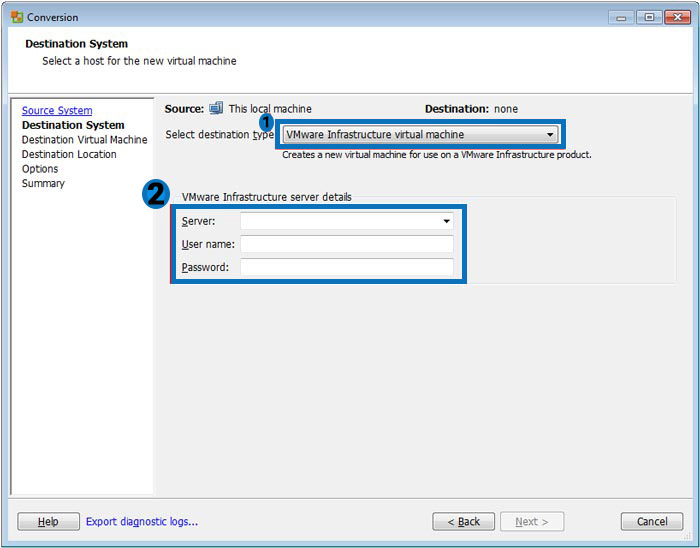Click the Help button
Image resolution: width=700 pixels, height=548 pixels.
(x=48, y=521)
